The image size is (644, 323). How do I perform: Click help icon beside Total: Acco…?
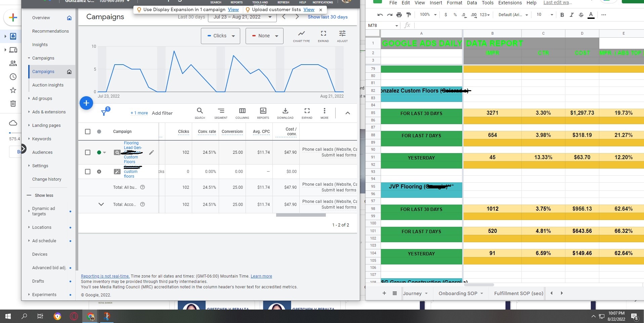[142, 204]
